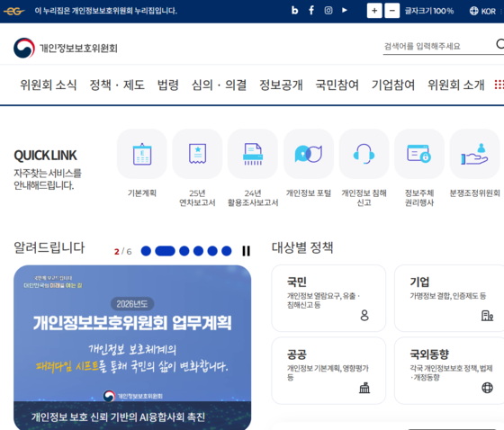Select the last banner slide dot

point(227,251)
